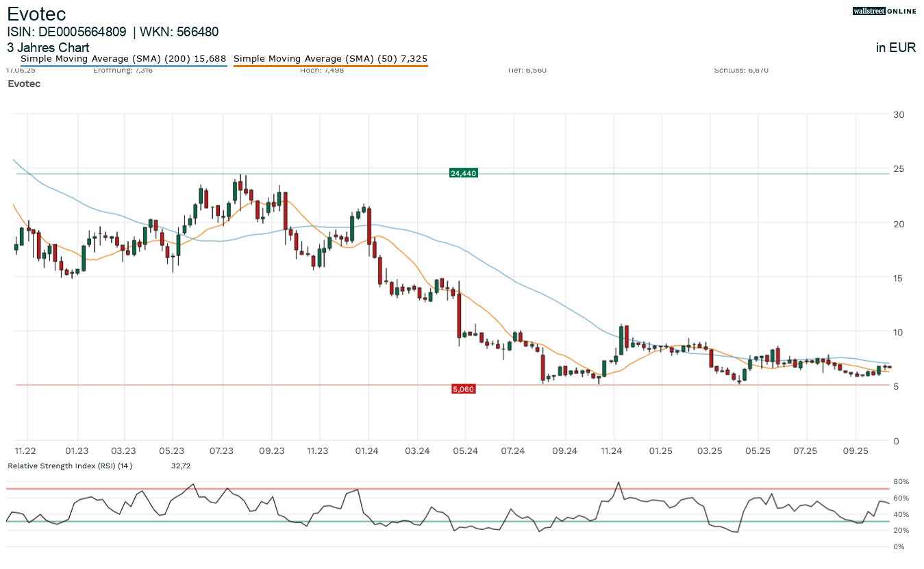Click the 01.24 date on the time axis
This screenshot has height=569, width=924.
coord(369,451)
